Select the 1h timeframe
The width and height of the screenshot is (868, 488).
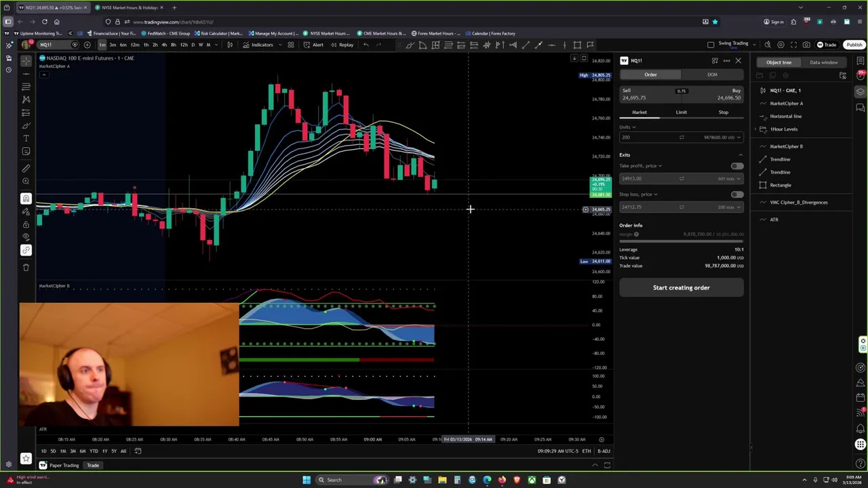point(145,45)
